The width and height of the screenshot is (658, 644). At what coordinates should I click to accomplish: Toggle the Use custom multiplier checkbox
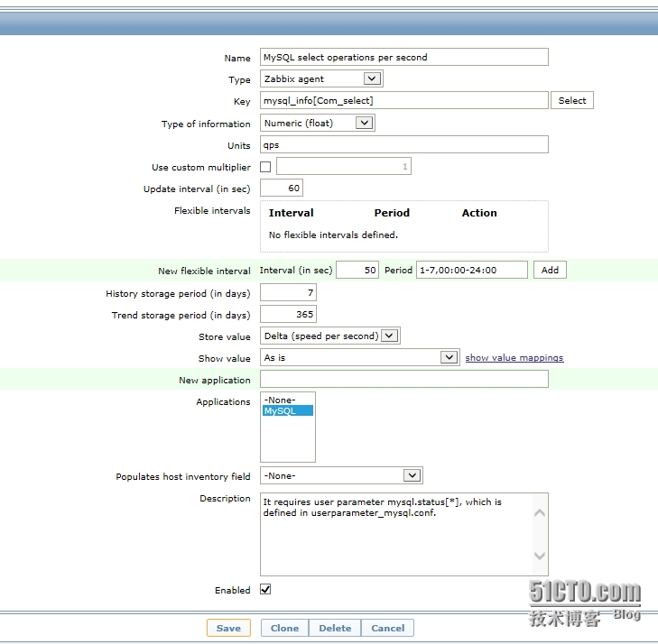265,167
